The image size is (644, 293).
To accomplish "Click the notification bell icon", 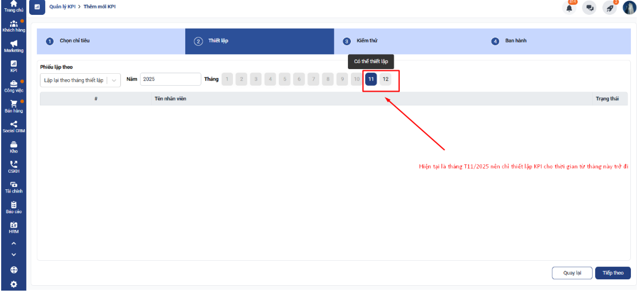I will coord(570,8).
